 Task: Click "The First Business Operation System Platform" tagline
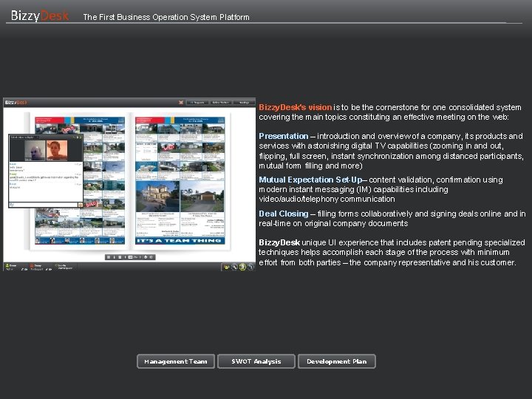click(166, 17)
